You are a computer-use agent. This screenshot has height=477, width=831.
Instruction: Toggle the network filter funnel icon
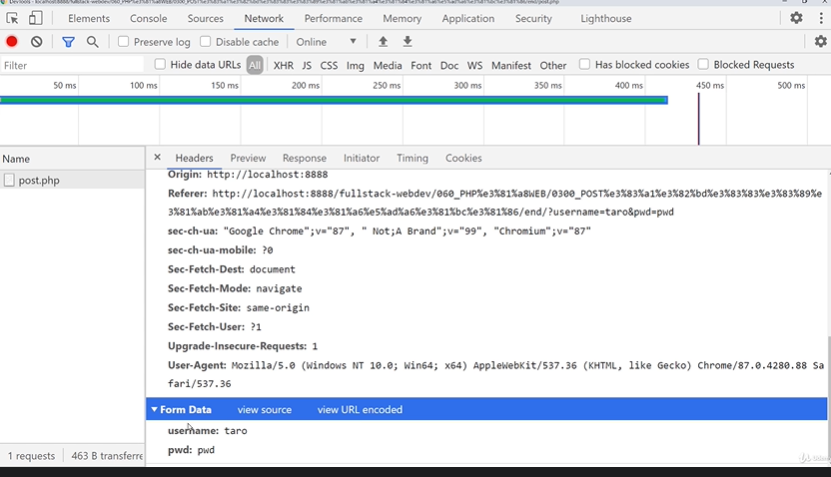[x=68, y=42]
